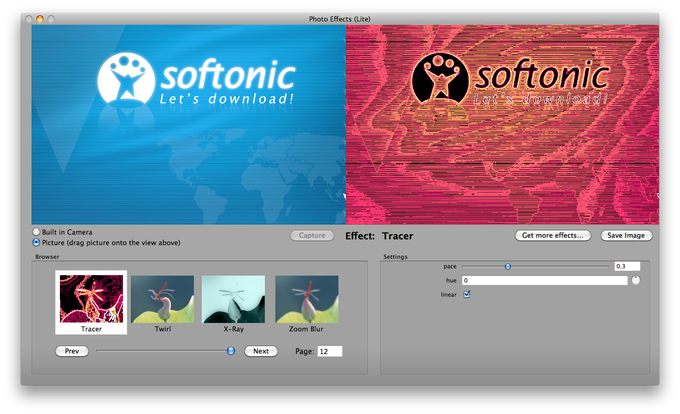Click the Page number field

330,351
